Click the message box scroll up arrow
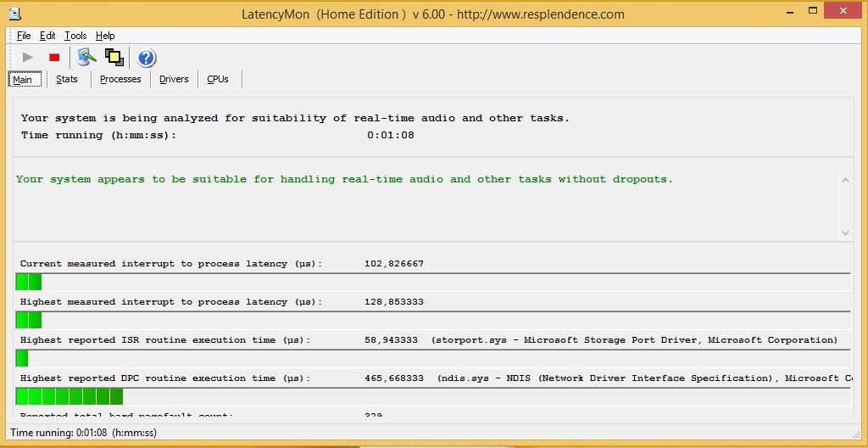 (845, 180)
